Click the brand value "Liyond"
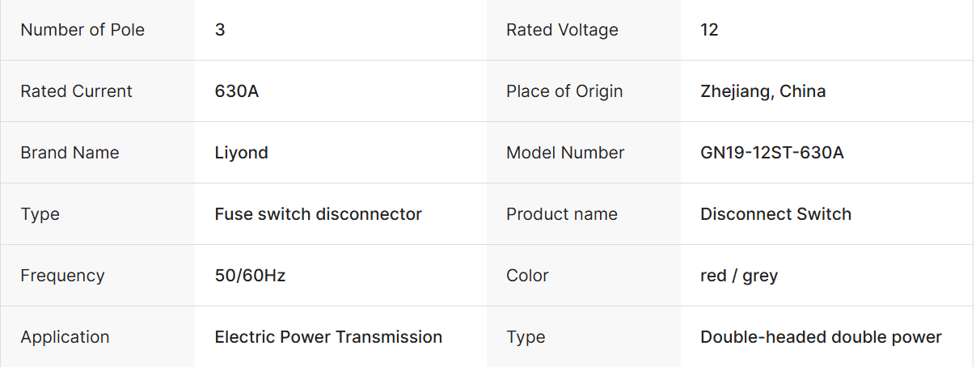The height and width of the screenshot is (367, 980). (241, 153)
